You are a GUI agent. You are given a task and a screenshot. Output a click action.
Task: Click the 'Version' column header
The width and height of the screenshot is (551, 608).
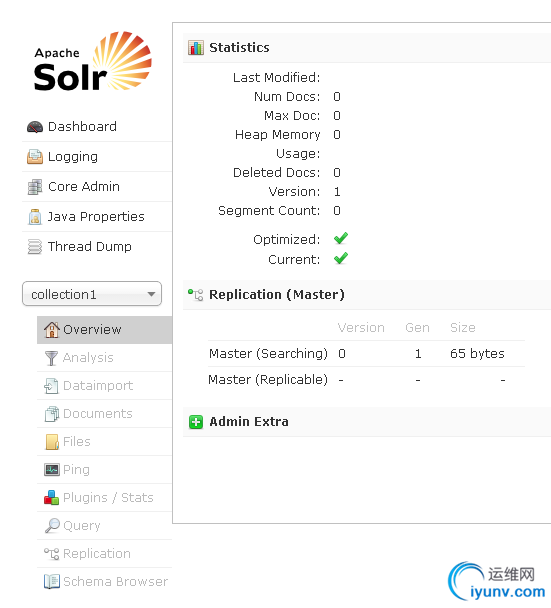361,328
